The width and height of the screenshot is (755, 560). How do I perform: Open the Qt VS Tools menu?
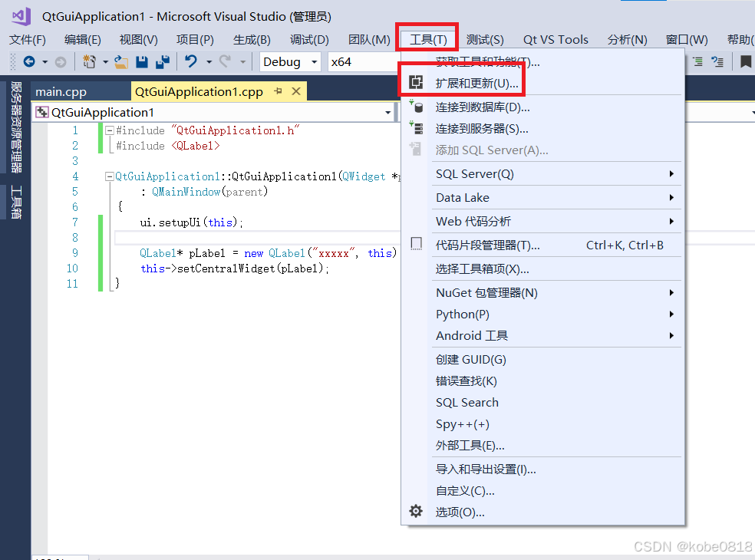pos(556,39)
